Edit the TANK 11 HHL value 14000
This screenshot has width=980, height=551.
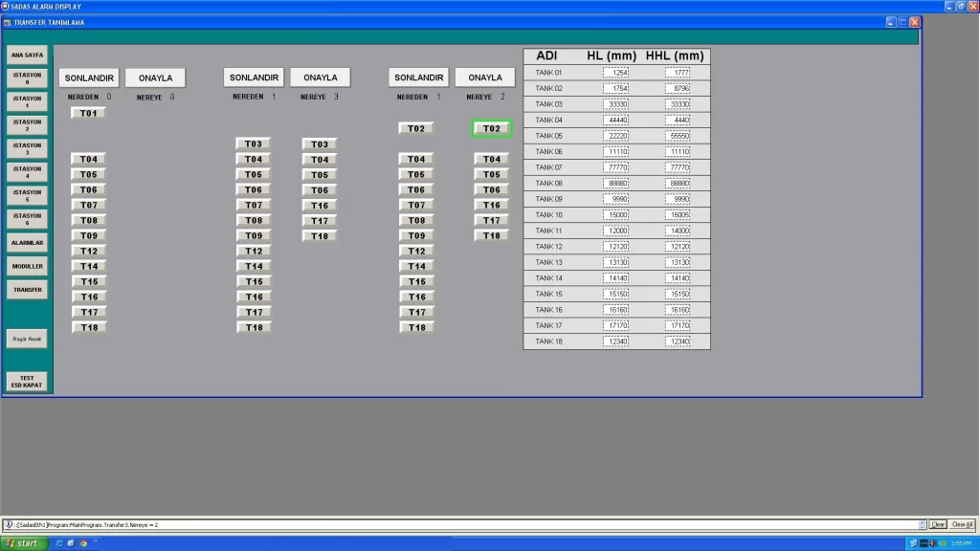coord(677,231)
